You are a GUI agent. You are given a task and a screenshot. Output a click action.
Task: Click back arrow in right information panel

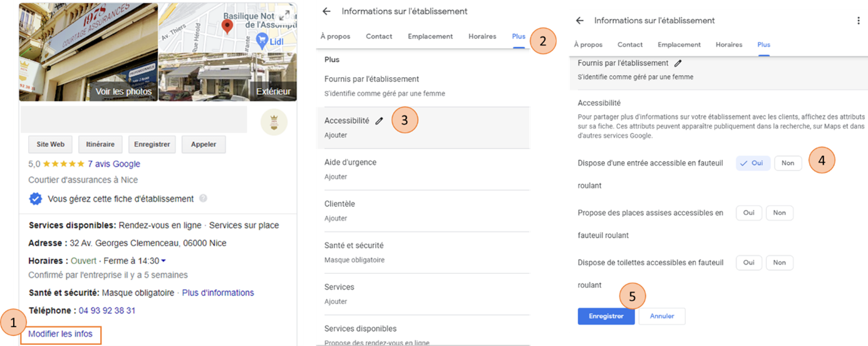(x=580, y=21)
